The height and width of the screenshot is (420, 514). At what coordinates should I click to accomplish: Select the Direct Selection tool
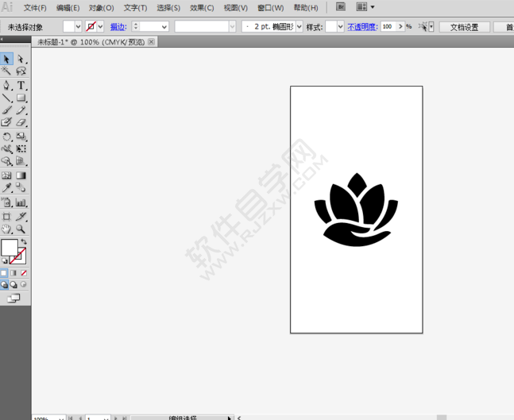(x=21, y=59)
